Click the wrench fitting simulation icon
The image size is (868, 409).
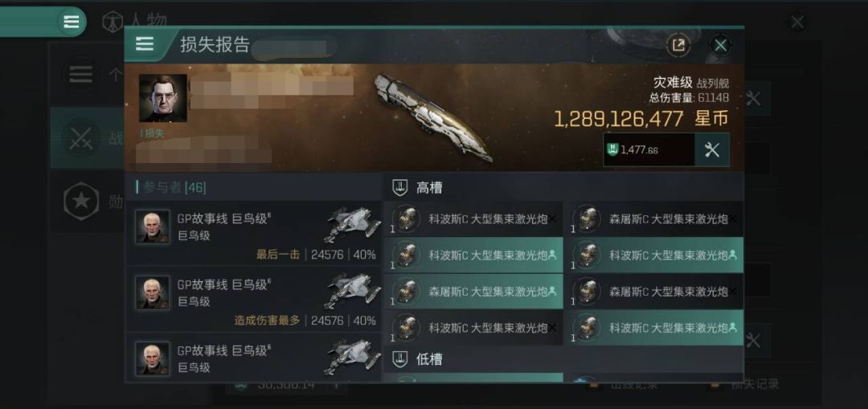coord(712,149)
